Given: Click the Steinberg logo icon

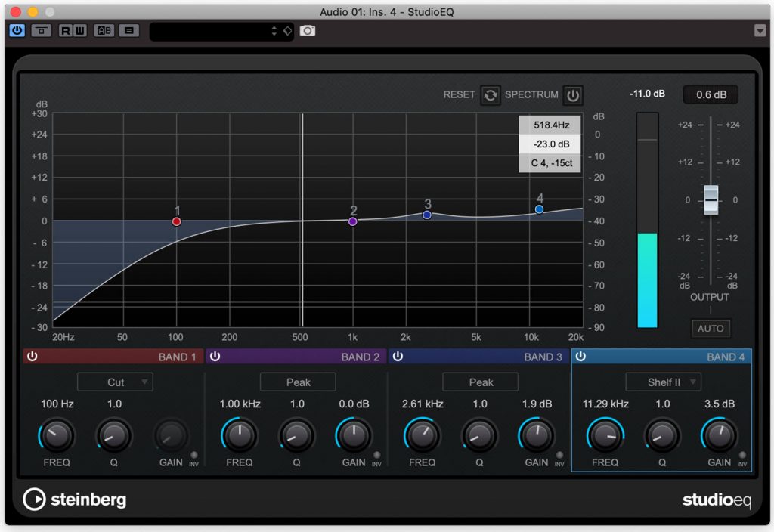Looking at the screenshot, I should click(x=33, y=500).
